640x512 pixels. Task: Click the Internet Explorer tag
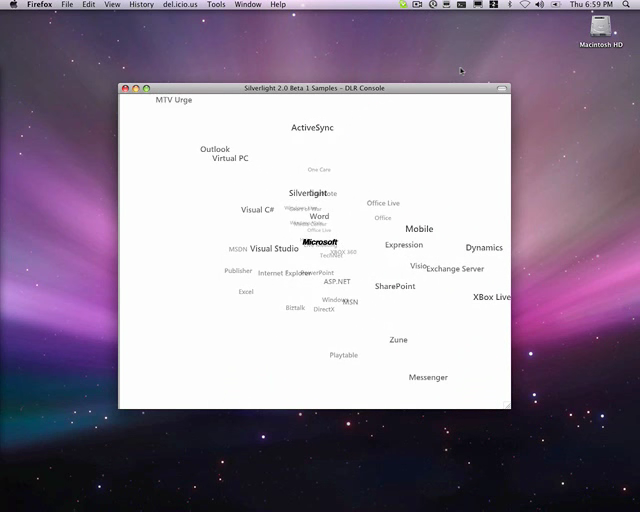pyautogui.click(x=284, y=273)
